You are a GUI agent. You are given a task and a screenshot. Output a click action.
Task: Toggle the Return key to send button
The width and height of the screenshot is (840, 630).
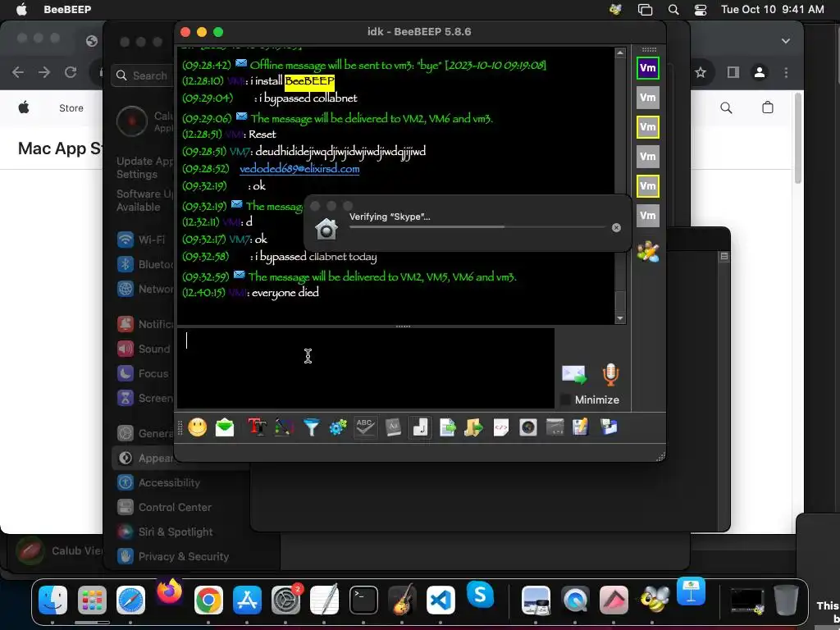(420, 427)
